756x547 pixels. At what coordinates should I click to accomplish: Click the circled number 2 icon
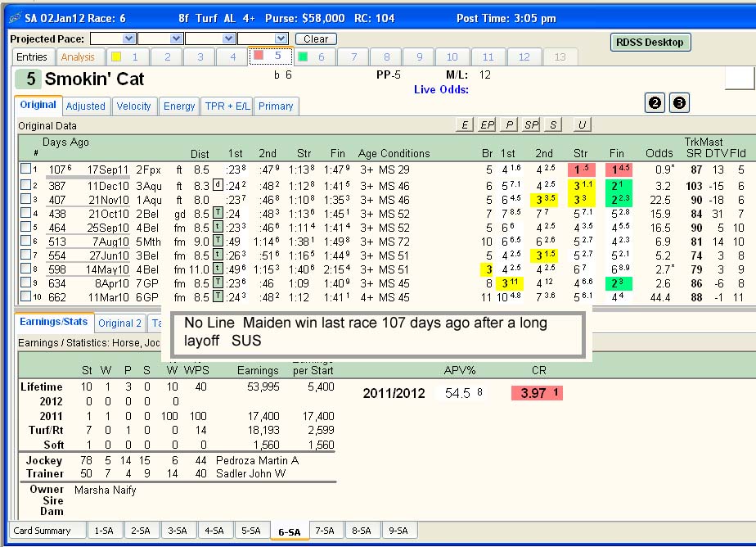(655, 102)
